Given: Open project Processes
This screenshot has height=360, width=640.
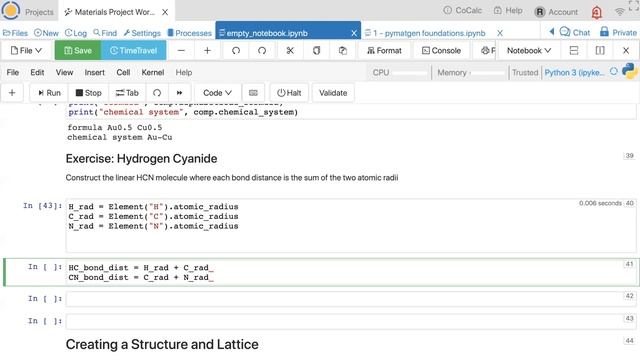Looking at the screenshot, I should pyautogui.click(x=190, y=33).
